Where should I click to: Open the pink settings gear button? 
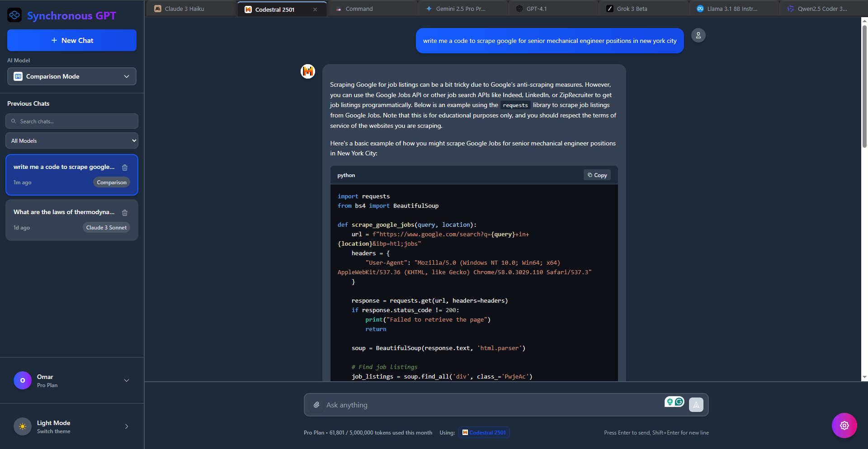click(844, 425)
